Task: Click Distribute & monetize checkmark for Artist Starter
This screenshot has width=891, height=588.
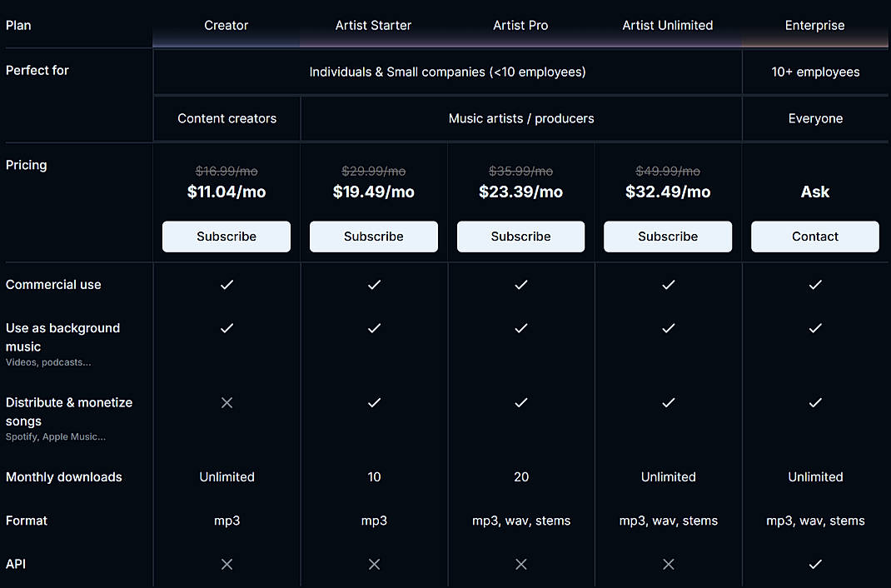Action: pos(374,403)
